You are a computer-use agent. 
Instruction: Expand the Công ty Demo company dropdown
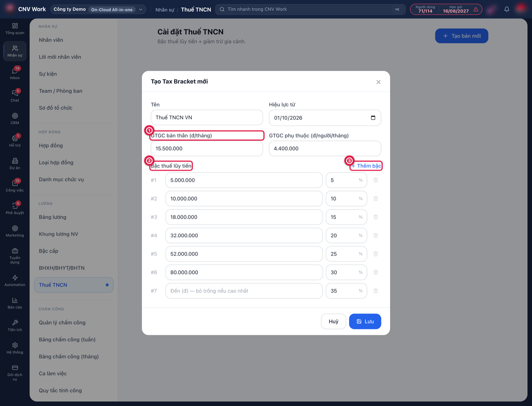coord(98,9)
